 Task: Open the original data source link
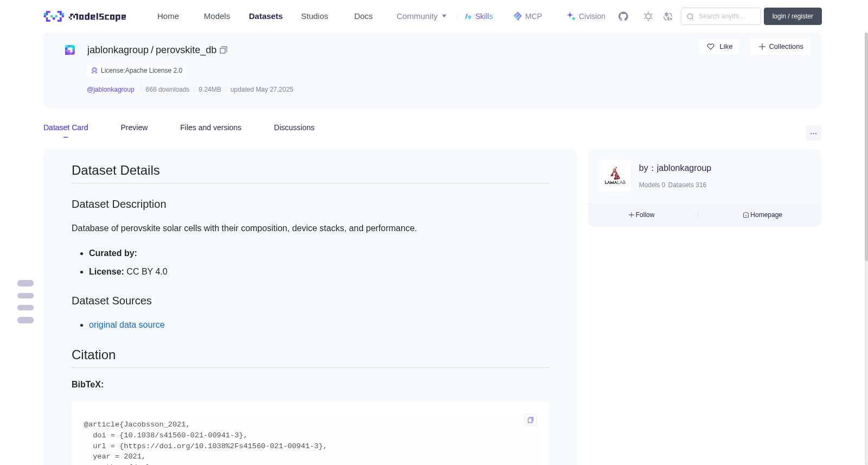pos(127,324)
